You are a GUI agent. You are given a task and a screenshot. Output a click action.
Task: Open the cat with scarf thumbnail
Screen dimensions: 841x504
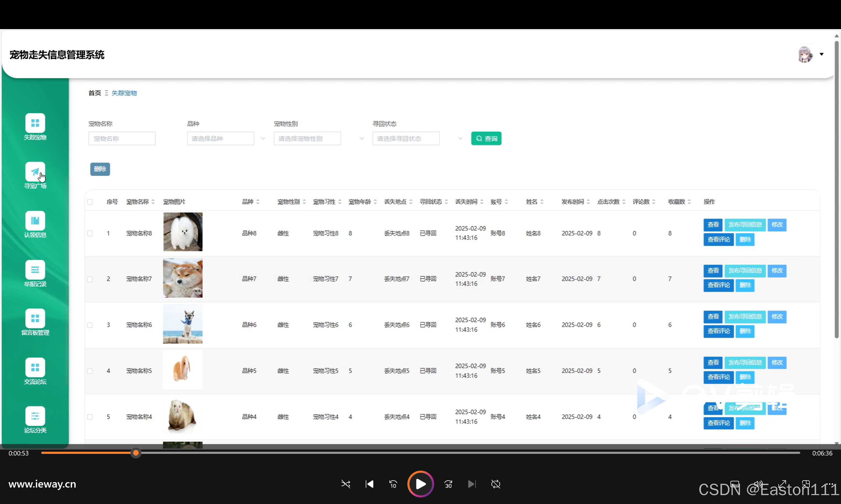click(x=183, y=324)
